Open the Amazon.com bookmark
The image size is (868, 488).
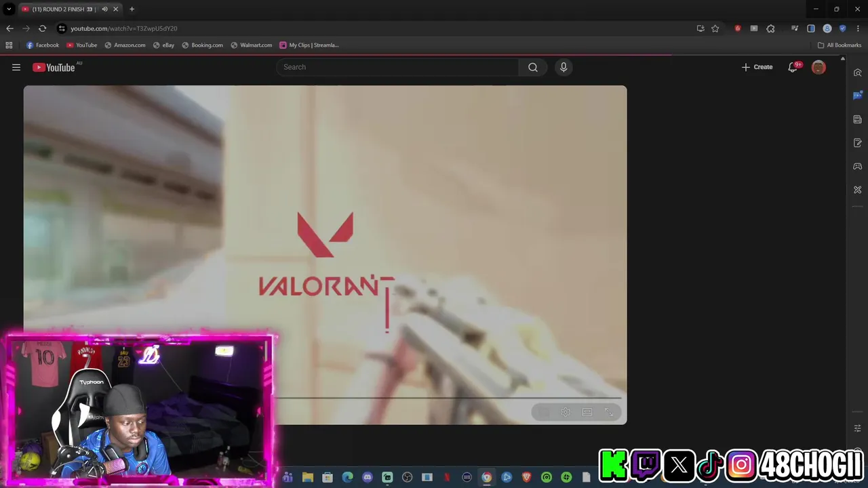125,45
